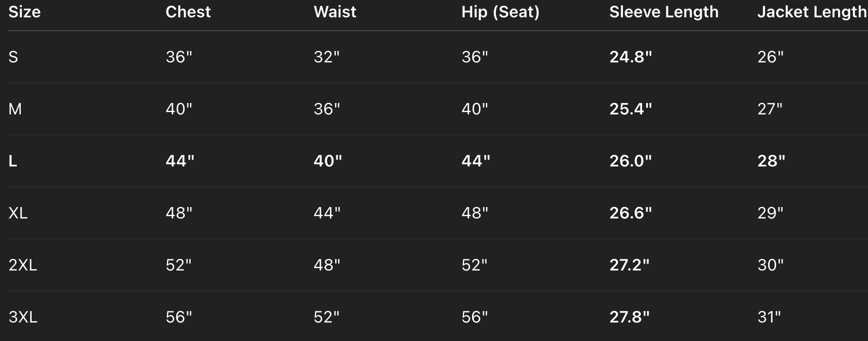
Task: Click the 24.8" sleeve length value
Action: pyautogui.click(x=630, y=57)
